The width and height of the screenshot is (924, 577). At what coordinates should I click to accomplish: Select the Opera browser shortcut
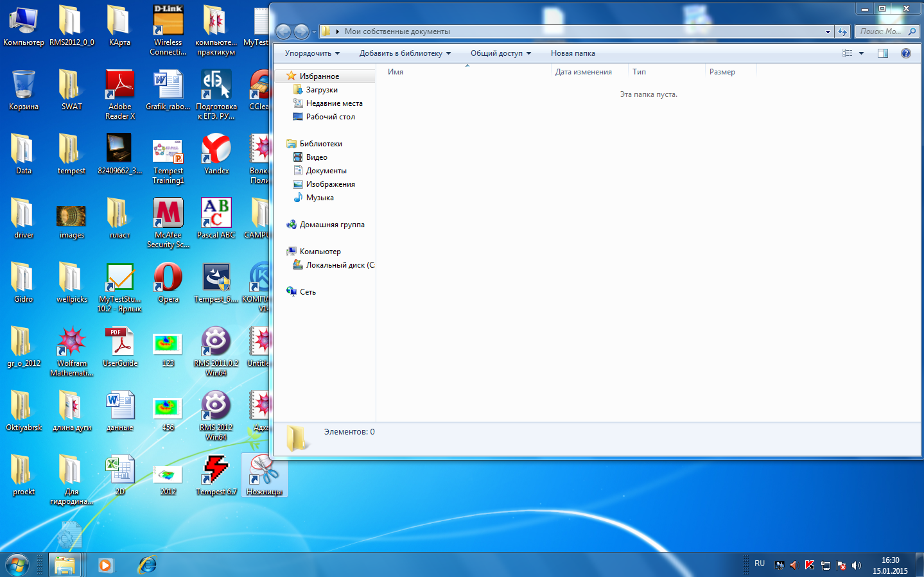point(168,282)
